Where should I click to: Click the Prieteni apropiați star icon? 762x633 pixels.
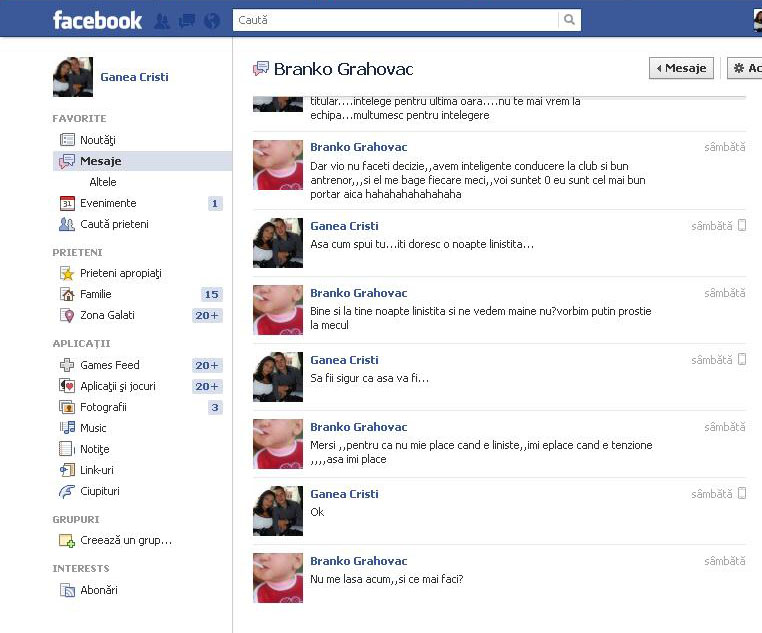[x=67, y=273]
